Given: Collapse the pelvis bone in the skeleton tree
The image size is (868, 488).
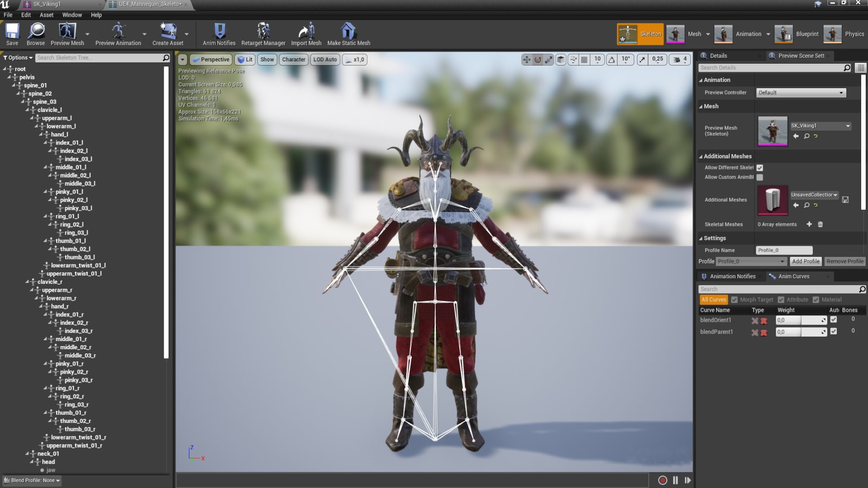Looking at the screenshot, I should 9,77.
